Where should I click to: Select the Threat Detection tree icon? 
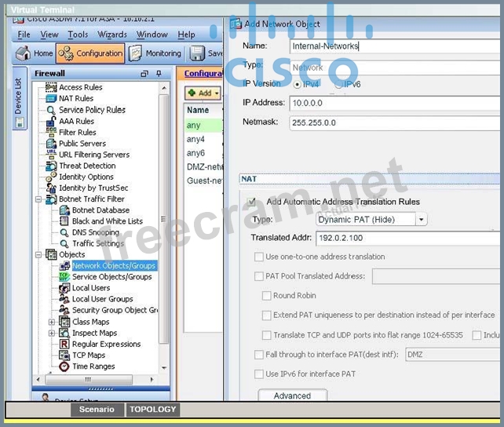[52, 166]
